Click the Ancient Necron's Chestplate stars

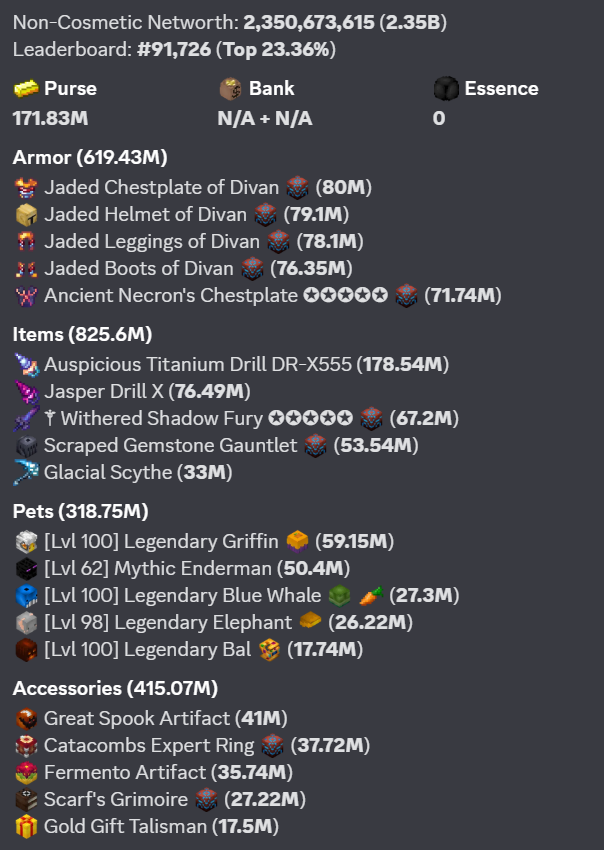coord(345,295)
